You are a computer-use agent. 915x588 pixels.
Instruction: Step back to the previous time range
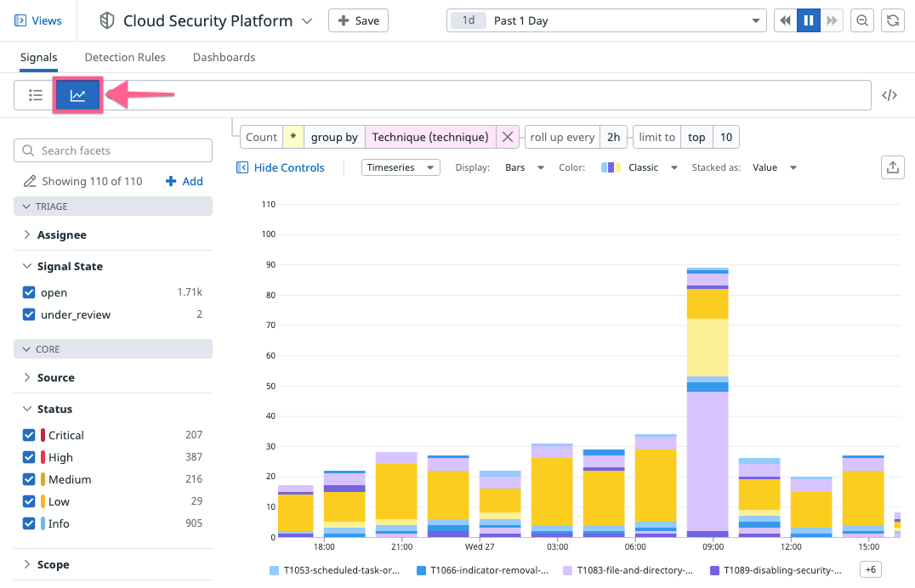click(x=785, y=20)
